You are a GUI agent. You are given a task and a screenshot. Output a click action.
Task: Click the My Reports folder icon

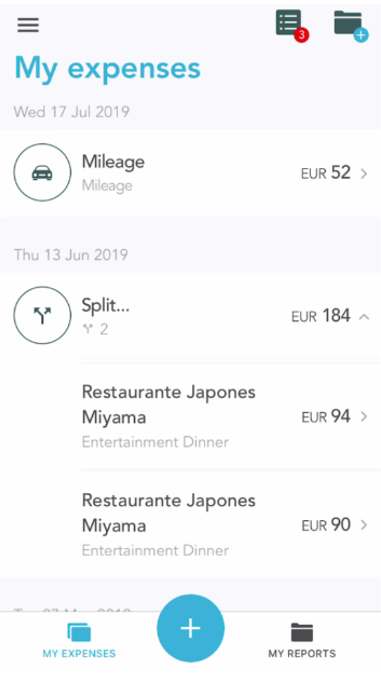pos(302,632)
